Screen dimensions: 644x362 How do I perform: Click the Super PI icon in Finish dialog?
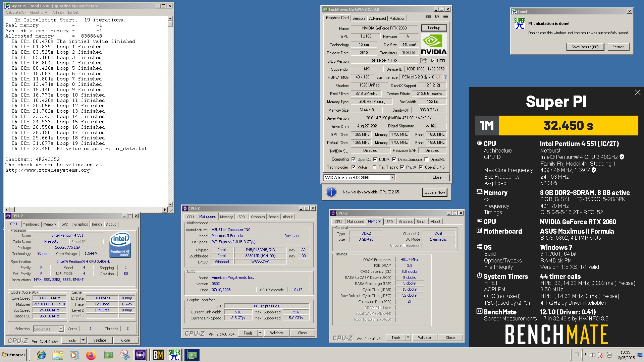(520, 23)
